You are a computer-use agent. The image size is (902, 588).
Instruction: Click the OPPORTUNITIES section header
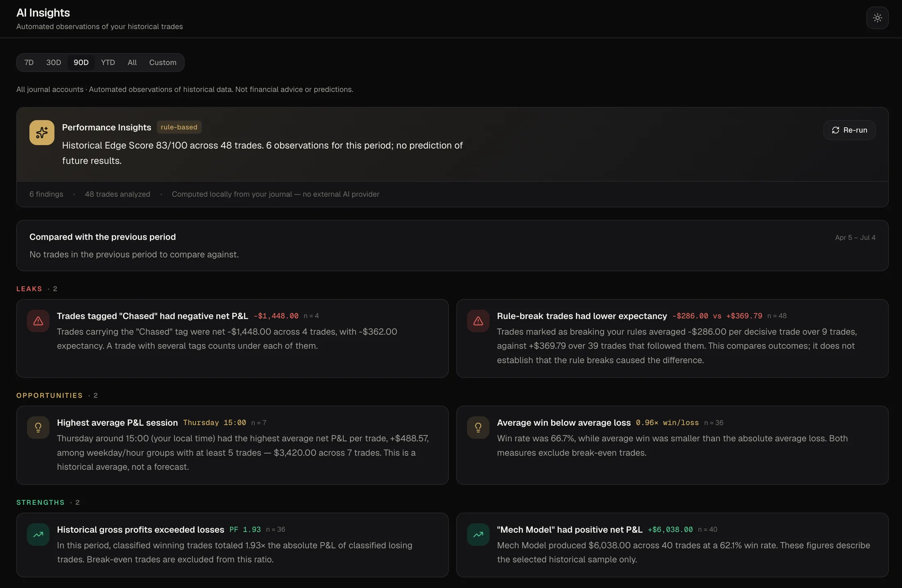click(50, 395)
